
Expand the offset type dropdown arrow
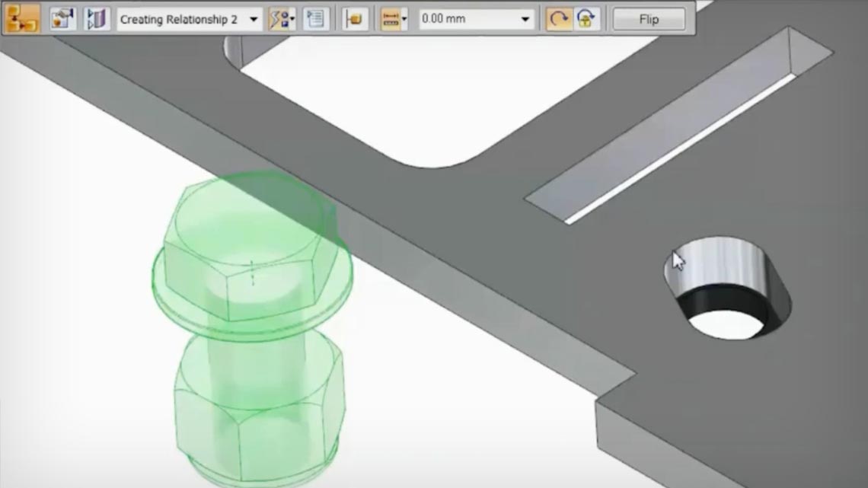404,18
